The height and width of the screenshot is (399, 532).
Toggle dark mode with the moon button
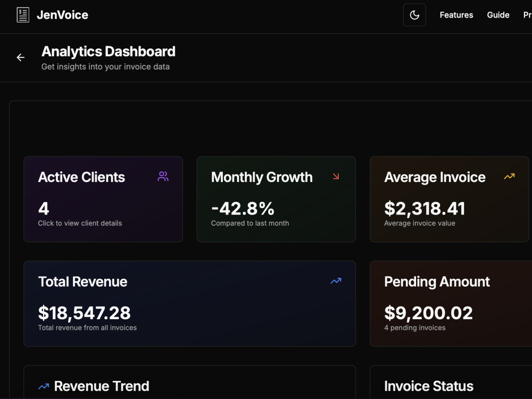tap(414, 15)
